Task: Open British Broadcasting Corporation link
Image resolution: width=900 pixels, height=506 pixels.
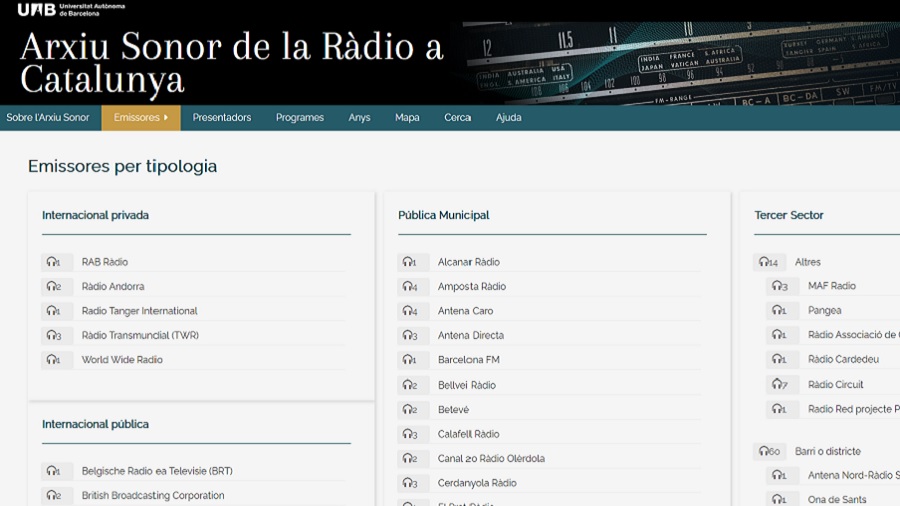Action: coord(153,495)
